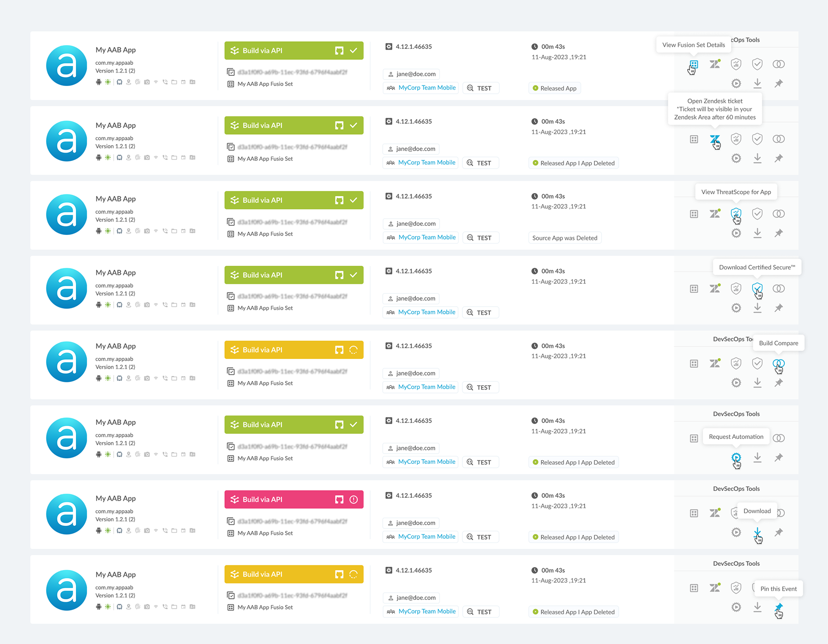Click the highlighted blue Build Compare icon
Image resolution: width=828 pixels, height=644 pixels.
point(778,363)
